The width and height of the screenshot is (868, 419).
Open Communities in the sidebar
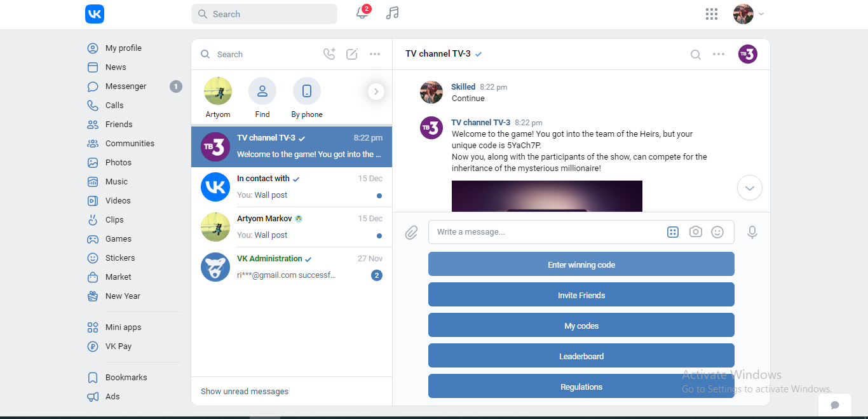point(130,144)
